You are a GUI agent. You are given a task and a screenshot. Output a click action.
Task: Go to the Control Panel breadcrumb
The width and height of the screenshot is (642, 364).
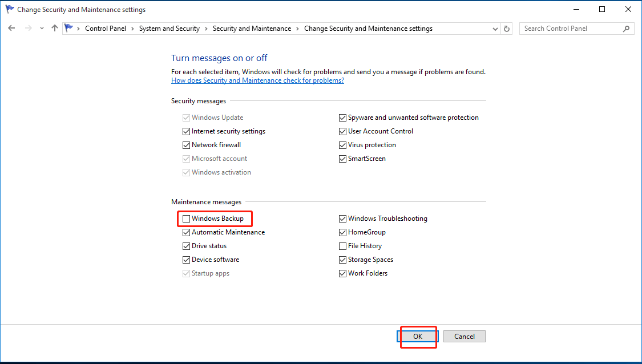pyautogui.click(x=106, y=28)
